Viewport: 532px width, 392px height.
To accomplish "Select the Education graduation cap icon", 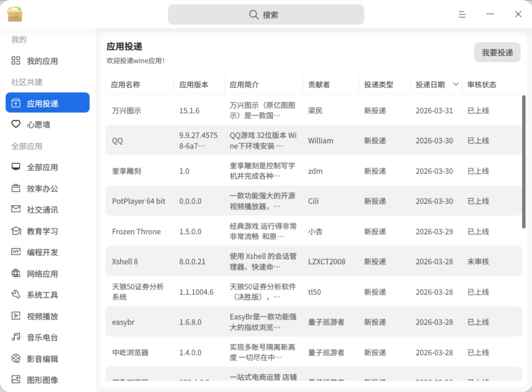I will pos(16,231).
